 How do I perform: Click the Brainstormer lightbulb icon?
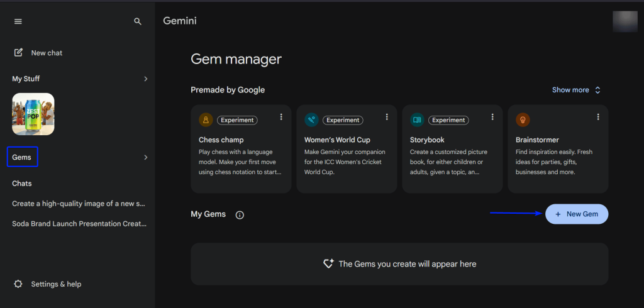pyautogui.click(x=522, y=120)
